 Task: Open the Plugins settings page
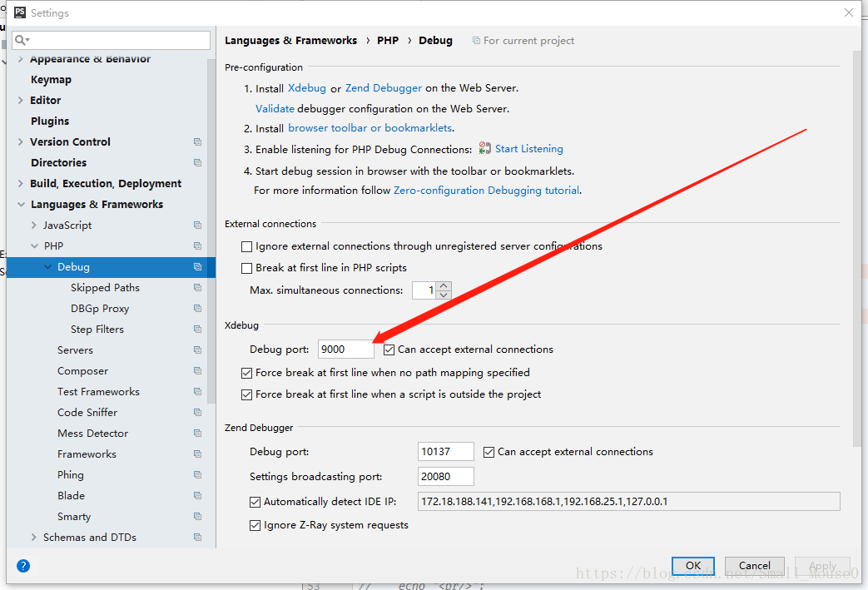point(50,121)
